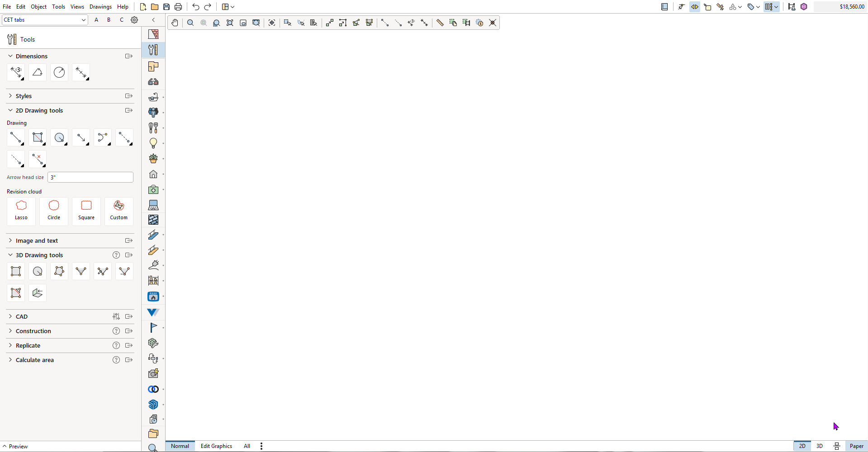Screen dimensions: 868x452
Task: Open the plants component tab
Action: point(153,159)
